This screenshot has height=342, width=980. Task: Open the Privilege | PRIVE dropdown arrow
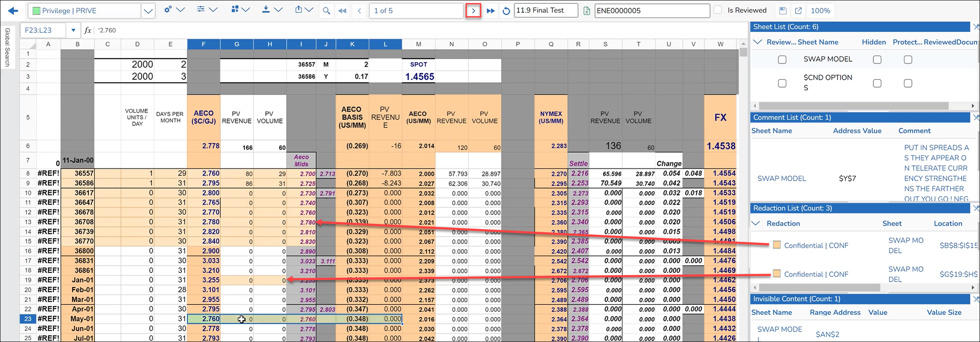point(148,11)
